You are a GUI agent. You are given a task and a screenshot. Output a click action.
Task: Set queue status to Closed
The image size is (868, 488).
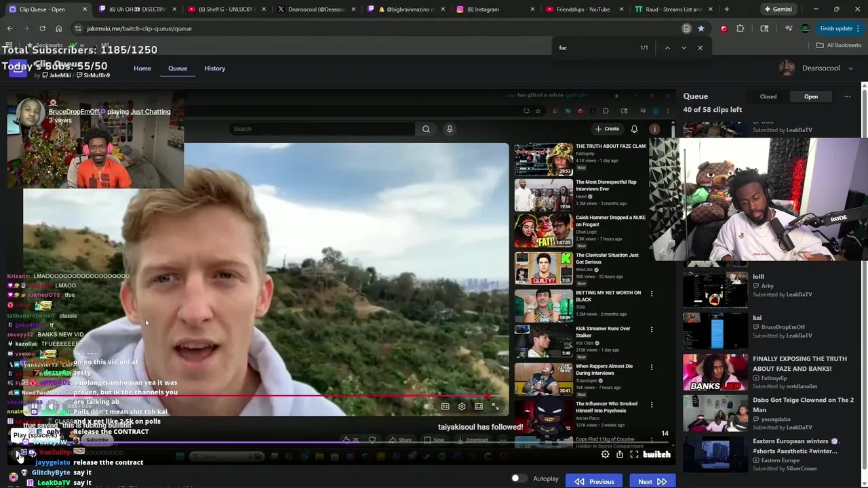[768, 96]
